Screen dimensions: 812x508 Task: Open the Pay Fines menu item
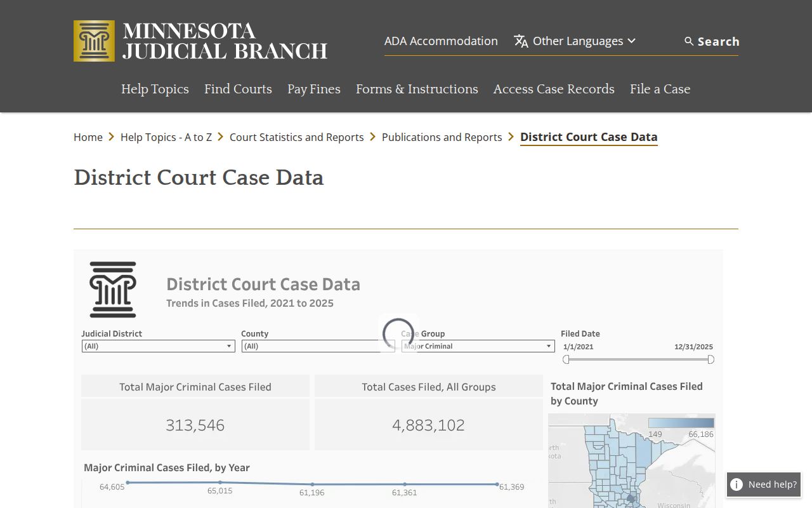coord(314,89)
